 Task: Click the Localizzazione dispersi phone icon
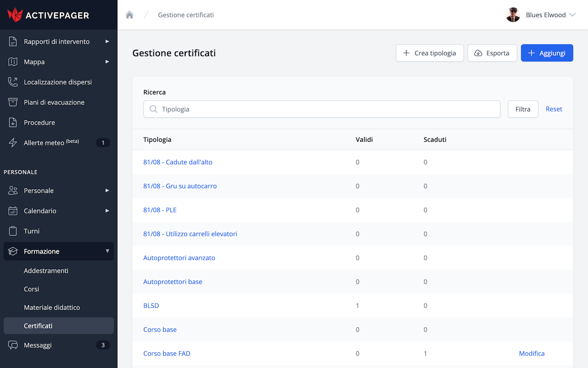coord(13,82)
